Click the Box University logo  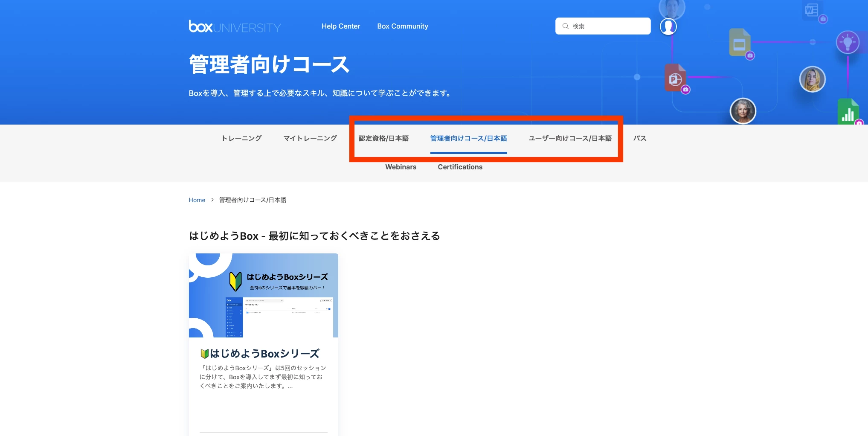(x=235, y=26)
